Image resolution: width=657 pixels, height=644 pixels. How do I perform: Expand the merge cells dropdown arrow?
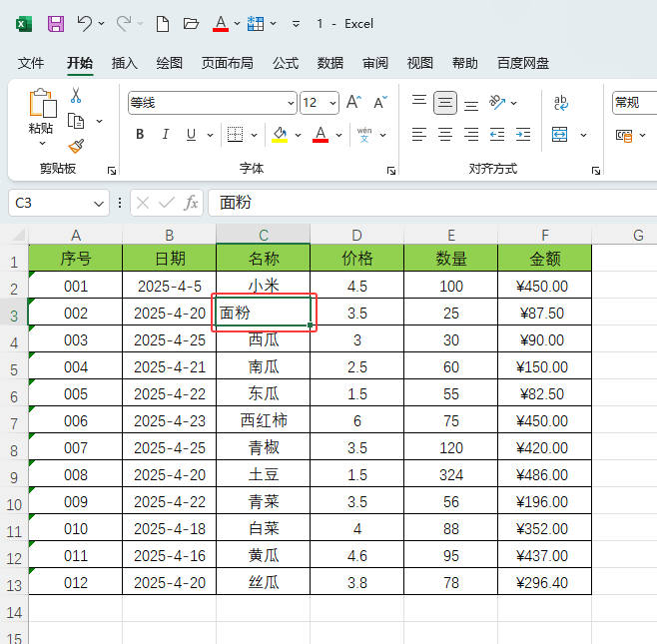coord(583,135)
